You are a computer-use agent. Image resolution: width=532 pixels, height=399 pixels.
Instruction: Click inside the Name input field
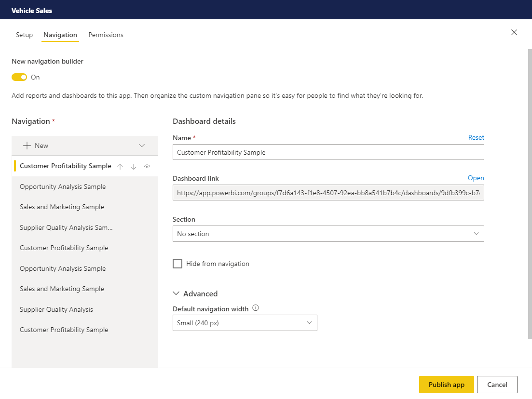tap(328, 152)
